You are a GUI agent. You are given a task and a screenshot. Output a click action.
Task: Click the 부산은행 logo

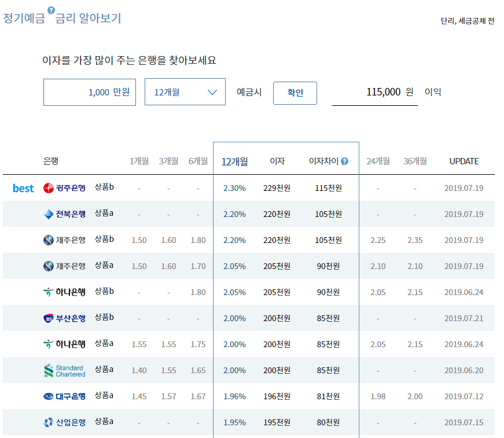64,318
